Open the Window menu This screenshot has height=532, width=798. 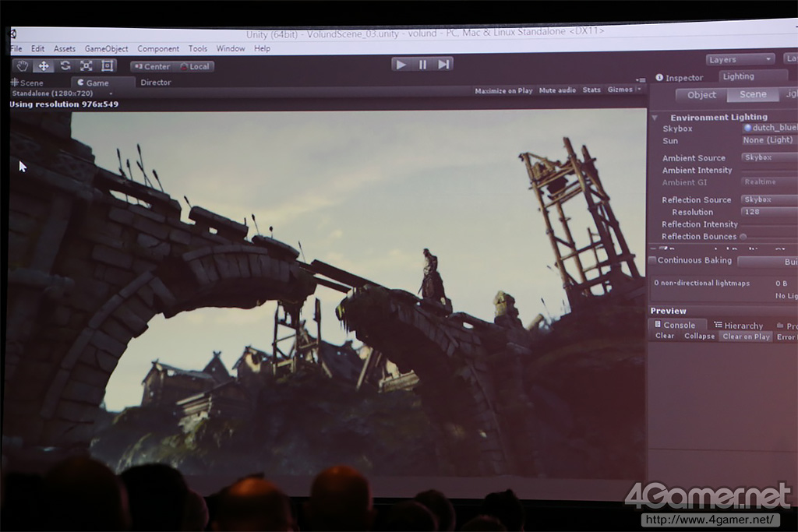pyautogui.click(x=231, y=48)
